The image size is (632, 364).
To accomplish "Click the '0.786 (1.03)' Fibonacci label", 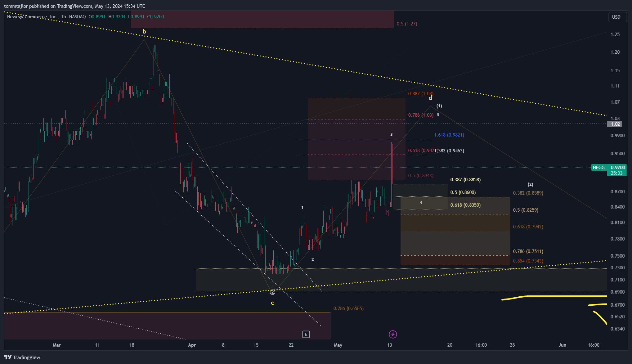I will coord(421,115).
